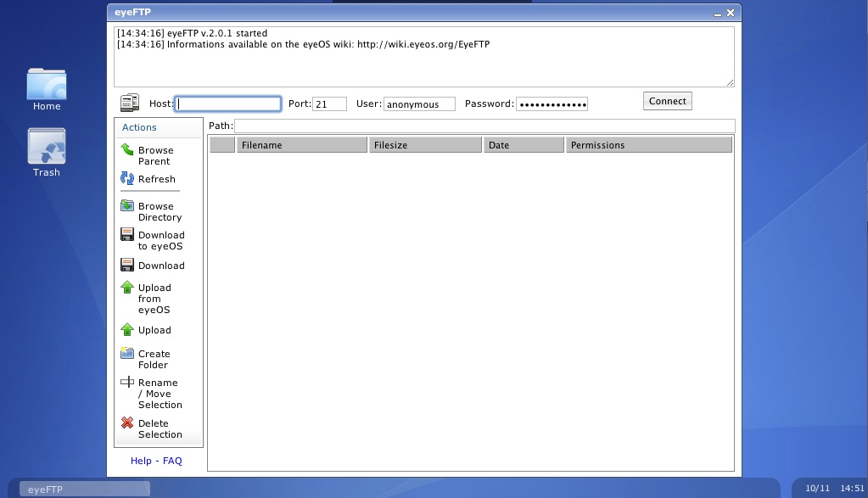Click the green Upload arrow icon
This screenshot has height=498, width=868.
coord(127,330)
